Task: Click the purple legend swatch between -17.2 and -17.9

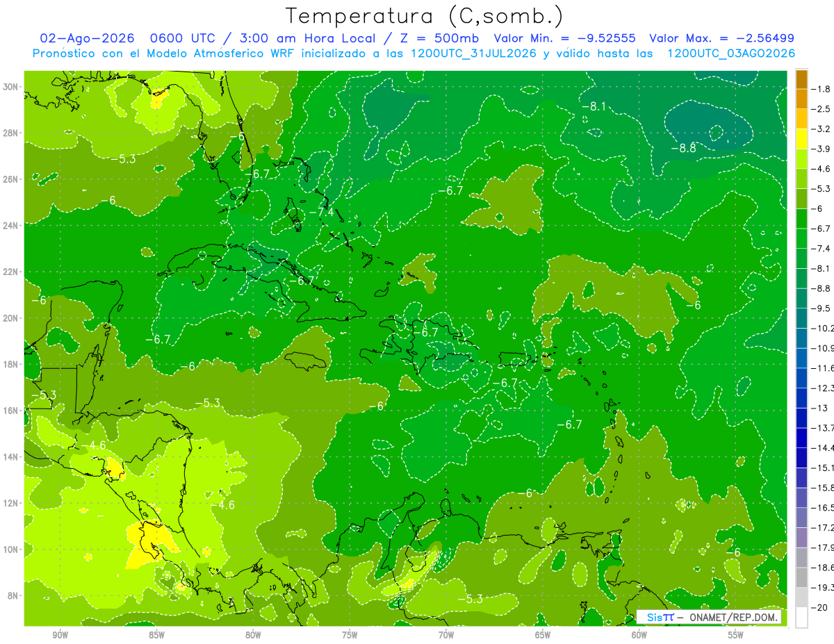Action: (802, 537)
